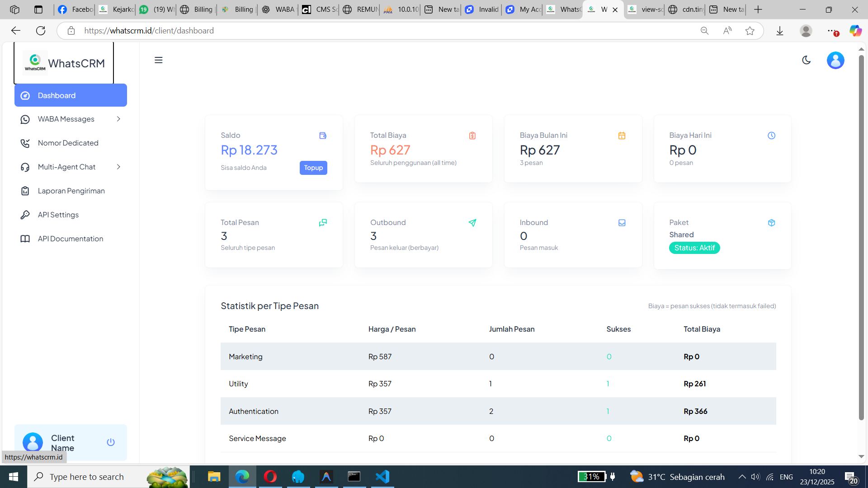
Task: Click the Service Message row label
Action: [x=257, y=438]
